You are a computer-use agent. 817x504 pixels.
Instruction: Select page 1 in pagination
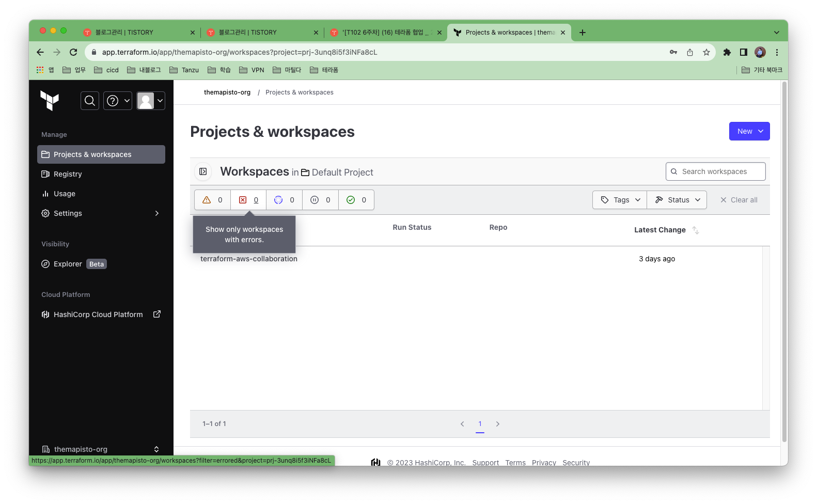coord(480,424)
